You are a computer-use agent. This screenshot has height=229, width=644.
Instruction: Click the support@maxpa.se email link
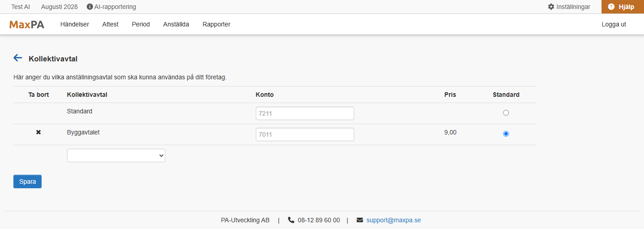[394, 220]
